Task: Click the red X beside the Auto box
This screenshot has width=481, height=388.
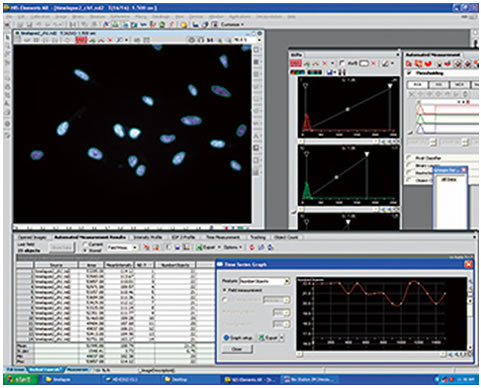Action: (x=374, y=63)
